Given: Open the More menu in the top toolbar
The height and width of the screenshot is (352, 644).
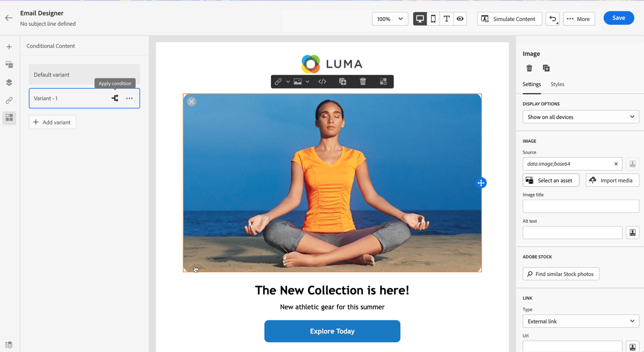Looking at the screenshot, I should pyautogui.click(x=579, y=18).
